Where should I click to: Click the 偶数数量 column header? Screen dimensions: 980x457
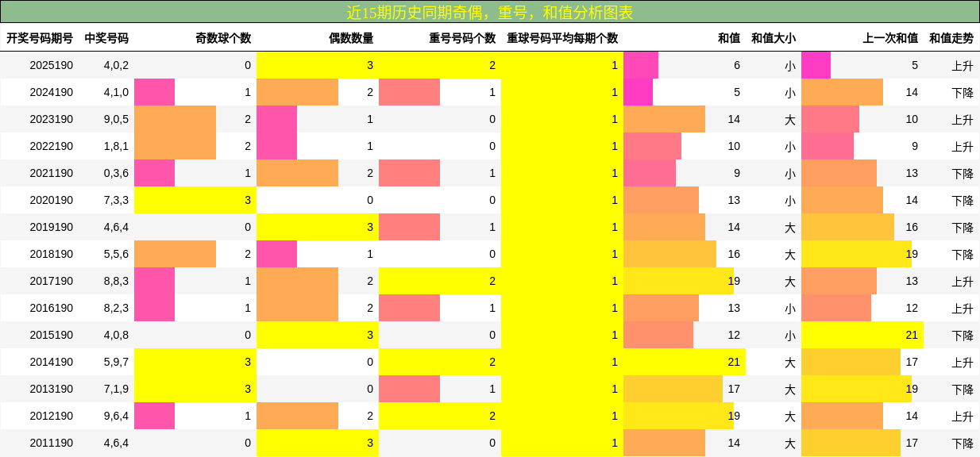click(351, 37)
